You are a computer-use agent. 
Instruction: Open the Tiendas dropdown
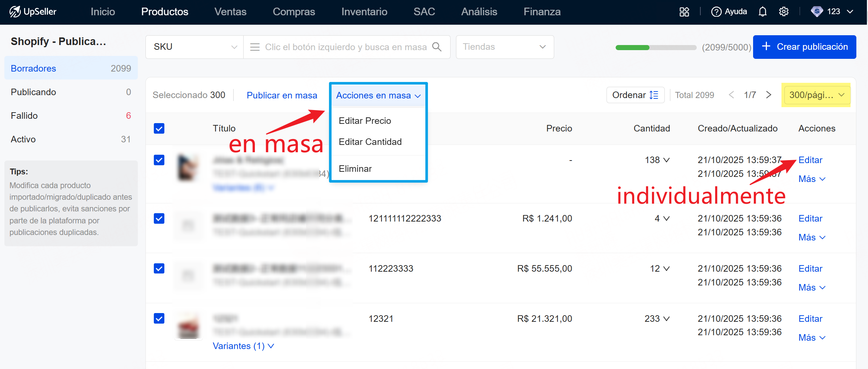(504, 47)
